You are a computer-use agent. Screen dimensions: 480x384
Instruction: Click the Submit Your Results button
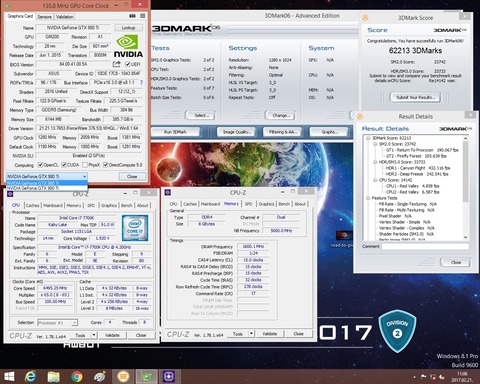[x=415, y=97]
